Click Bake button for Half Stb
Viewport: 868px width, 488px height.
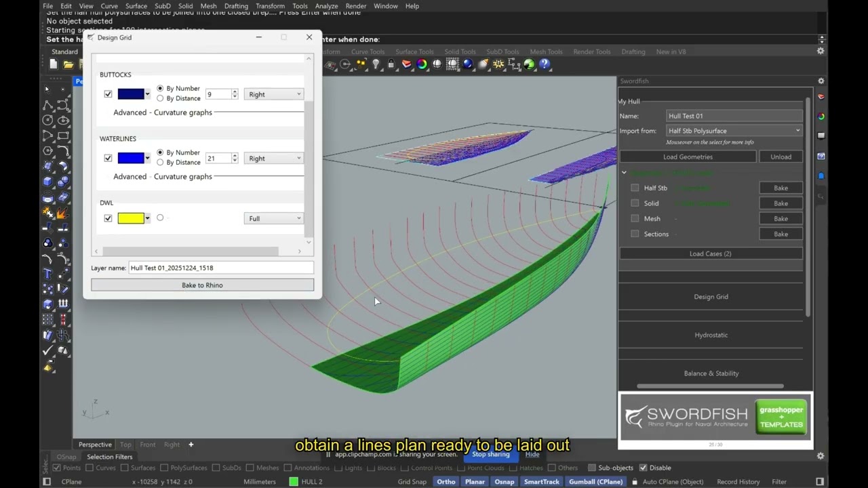781,188
